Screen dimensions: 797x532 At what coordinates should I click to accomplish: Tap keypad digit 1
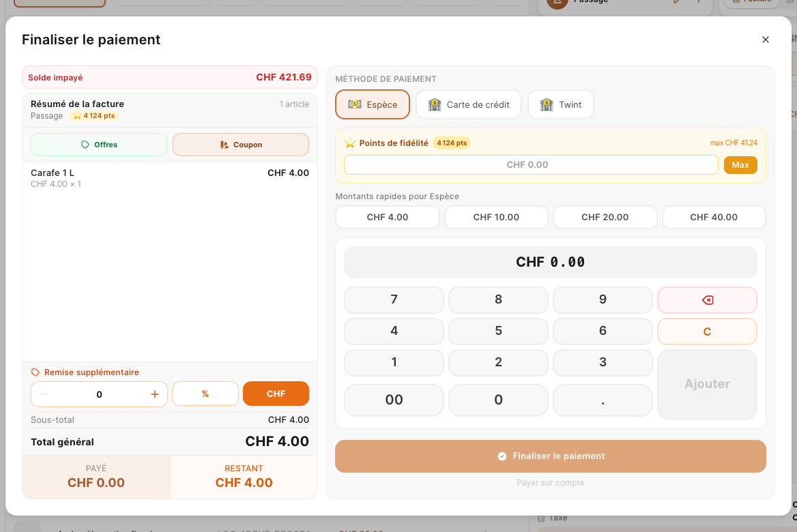pos(394,363)
